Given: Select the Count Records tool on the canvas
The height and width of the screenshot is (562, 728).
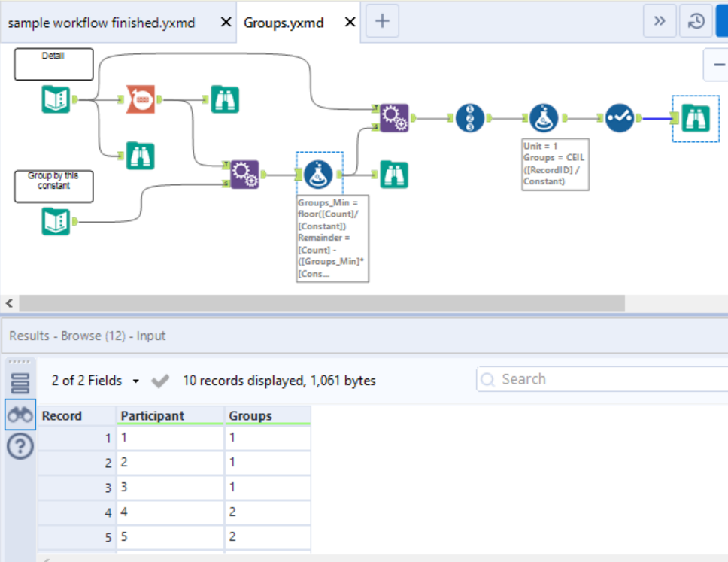Looking at the screenshot, I should click(x=139, y=99).
